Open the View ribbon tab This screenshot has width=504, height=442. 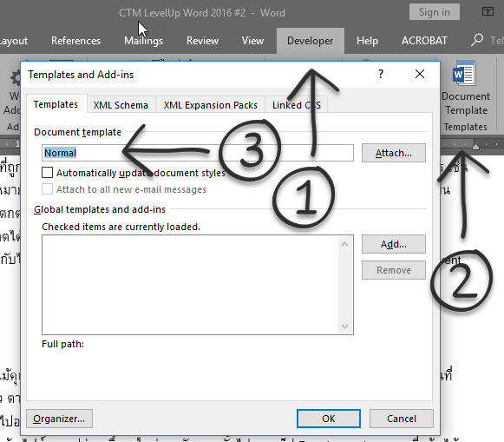pos(252,41)
